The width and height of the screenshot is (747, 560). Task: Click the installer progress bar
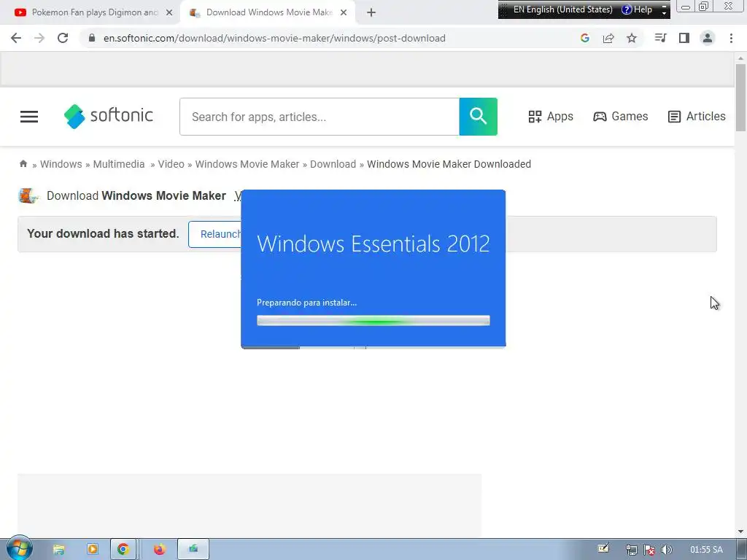(373, 321)
